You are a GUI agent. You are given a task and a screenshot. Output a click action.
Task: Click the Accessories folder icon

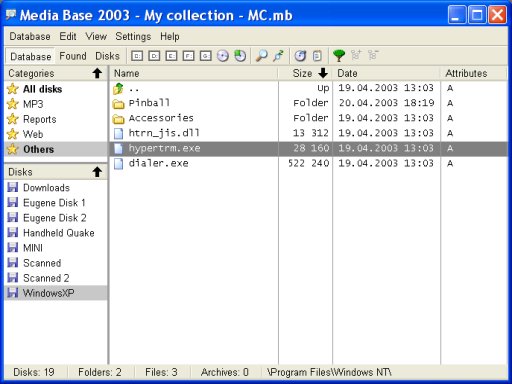pyautogui.click(x=118, y=119)
